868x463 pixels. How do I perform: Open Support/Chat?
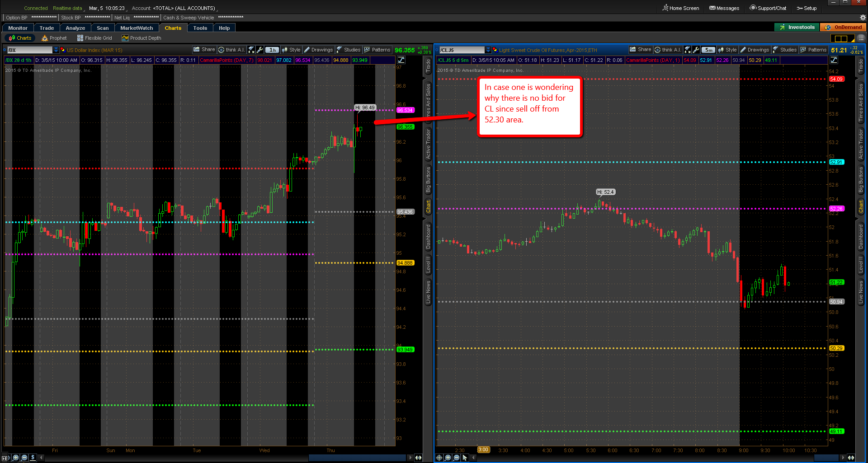(x=768, y=8)
